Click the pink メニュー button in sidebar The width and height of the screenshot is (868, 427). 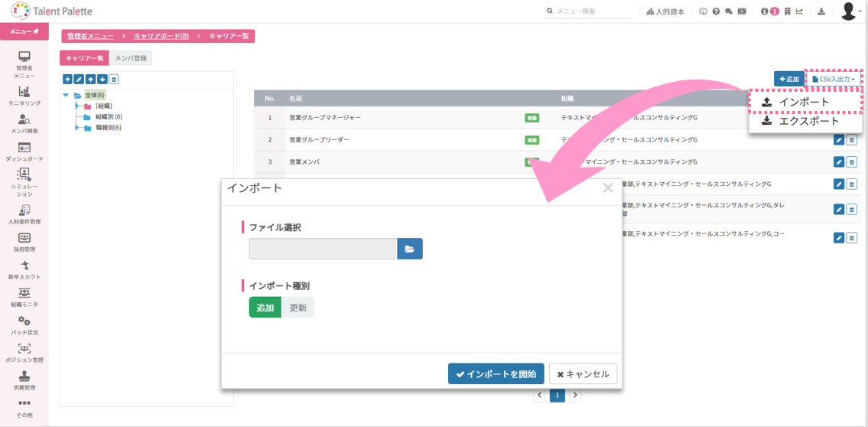[x=24, y=31]
